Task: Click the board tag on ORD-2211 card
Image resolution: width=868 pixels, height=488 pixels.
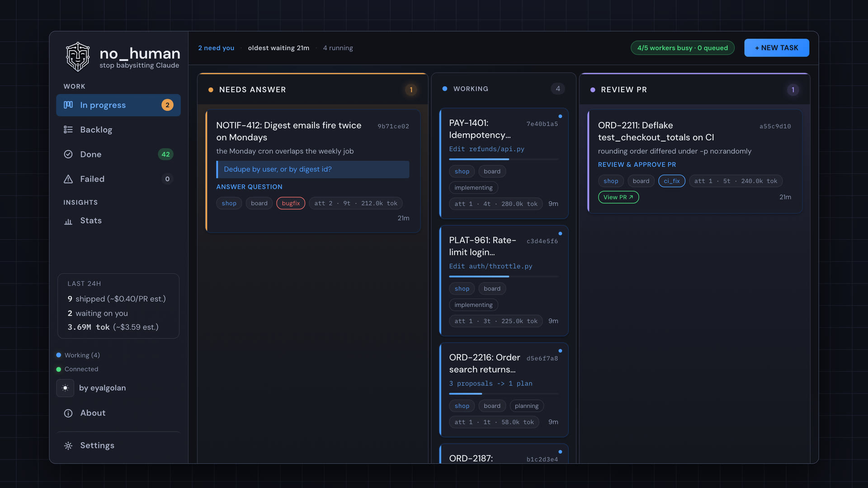Action: point(641,181)
